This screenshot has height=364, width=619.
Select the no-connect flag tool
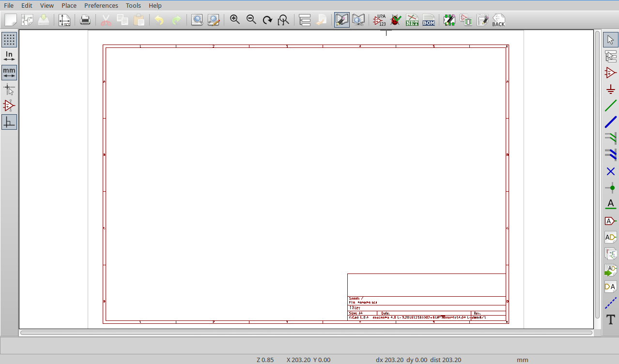point(610,171)
